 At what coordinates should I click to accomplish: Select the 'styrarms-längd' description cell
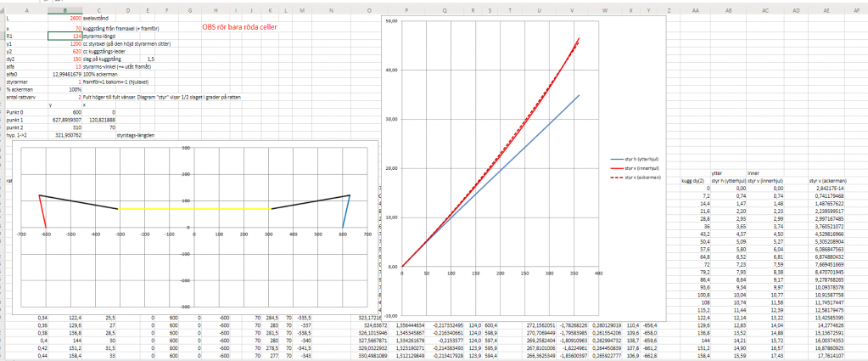98,36
